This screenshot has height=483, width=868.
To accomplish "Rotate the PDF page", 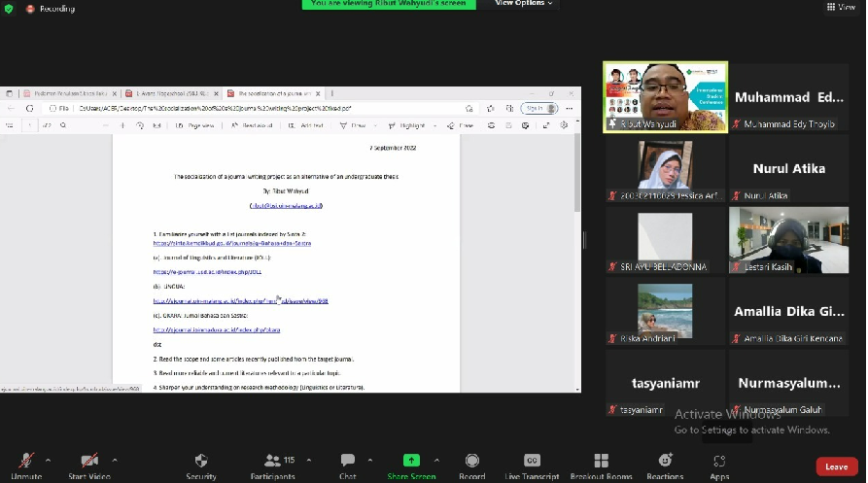I will pyautogui.click(x=140, y=125).
